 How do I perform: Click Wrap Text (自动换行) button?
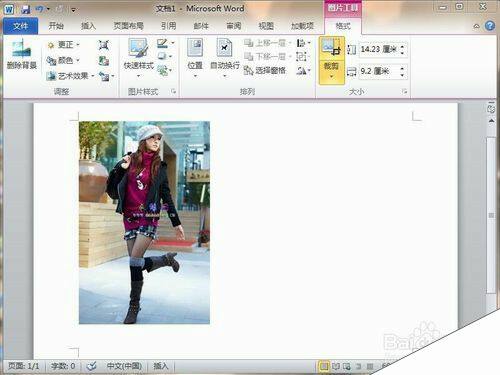[225, 58]
